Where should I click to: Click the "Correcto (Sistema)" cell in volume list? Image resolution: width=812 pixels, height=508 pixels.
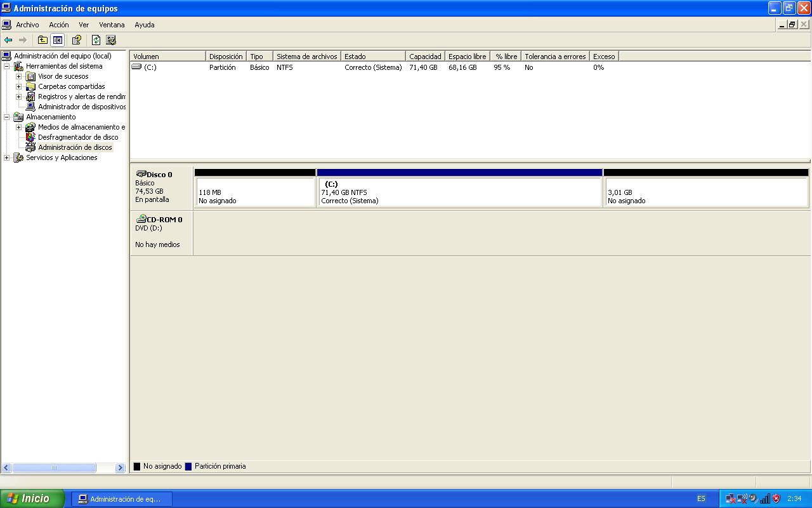(373, 67)
